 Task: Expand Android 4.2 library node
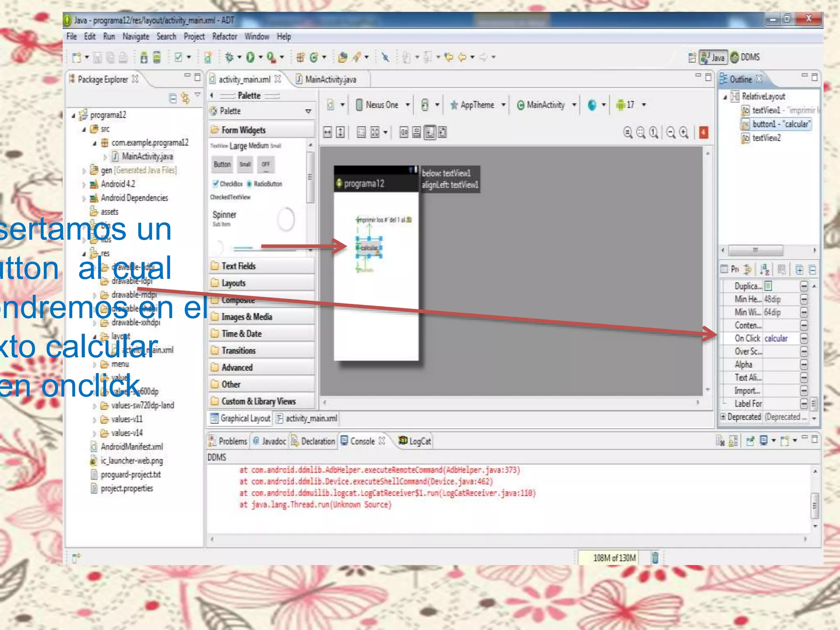(x=84, y=185)
